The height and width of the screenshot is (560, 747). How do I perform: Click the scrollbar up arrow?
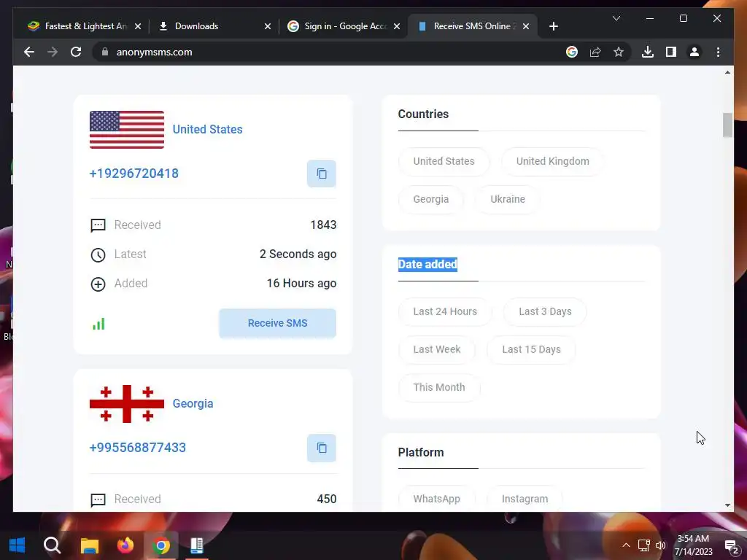tap(727, 72)
